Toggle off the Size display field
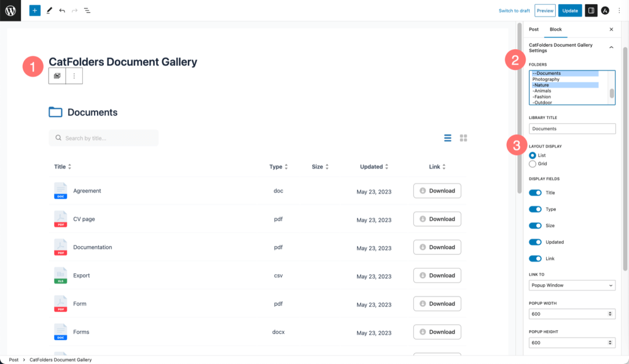This screenshot has height=364, width=629. coord(534,225)
